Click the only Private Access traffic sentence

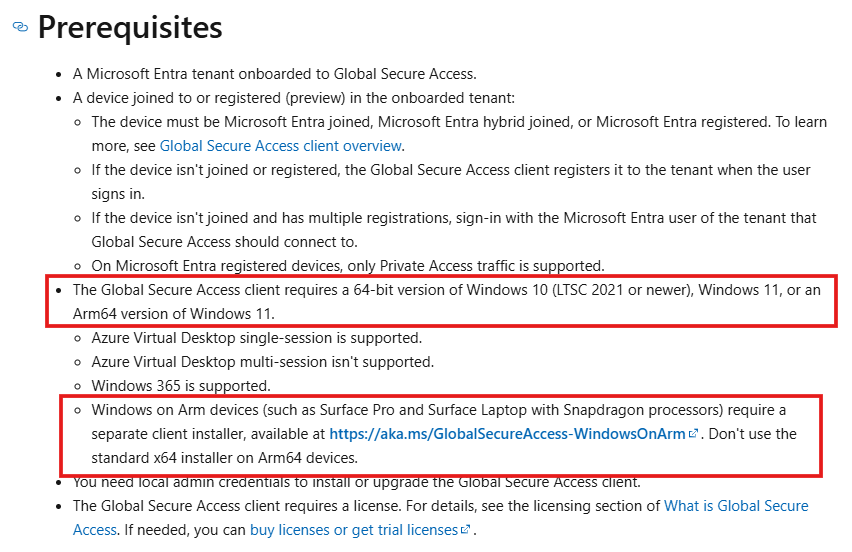click(347, 266)
